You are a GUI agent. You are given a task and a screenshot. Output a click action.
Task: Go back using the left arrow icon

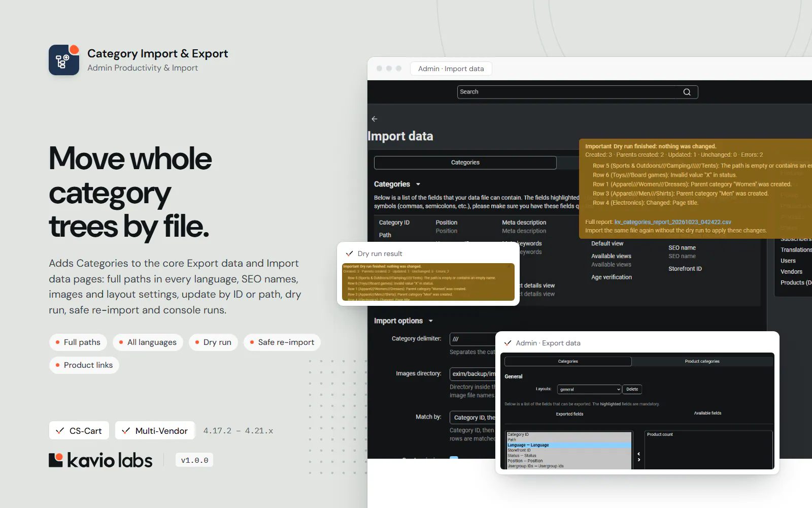375,119
